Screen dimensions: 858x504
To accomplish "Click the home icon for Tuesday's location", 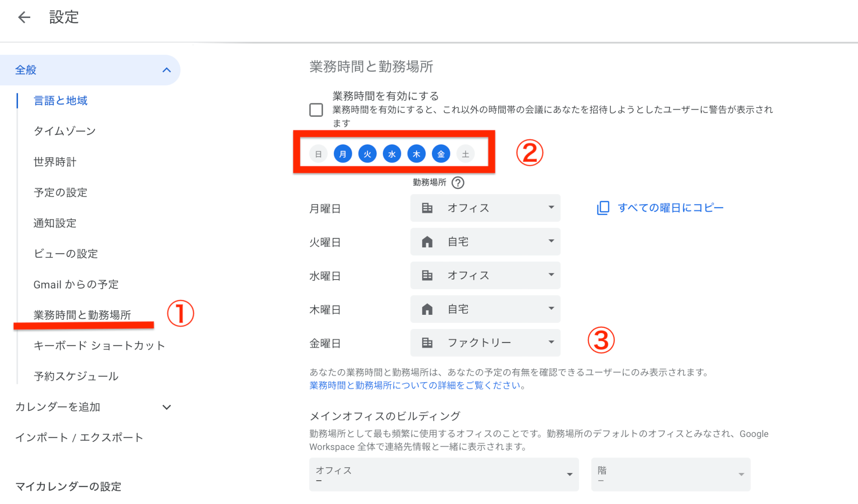I will [427, 242].
